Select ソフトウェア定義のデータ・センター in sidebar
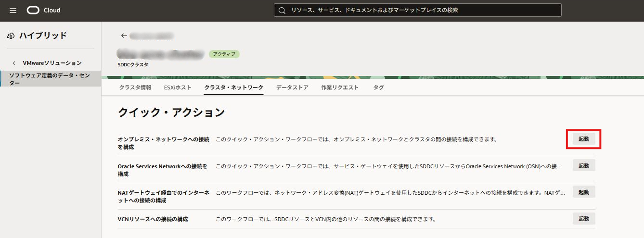 tap(50, 79)
